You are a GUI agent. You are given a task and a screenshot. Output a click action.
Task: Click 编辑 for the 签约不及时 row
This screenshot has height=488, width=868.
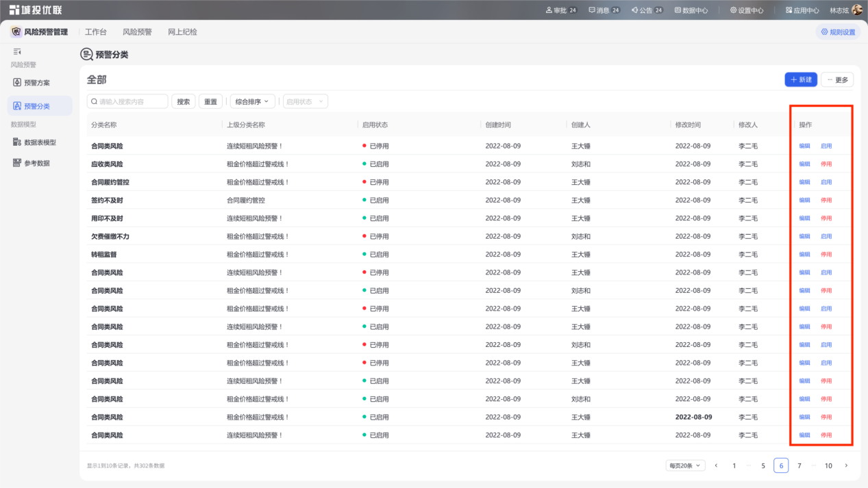(804, 201)
